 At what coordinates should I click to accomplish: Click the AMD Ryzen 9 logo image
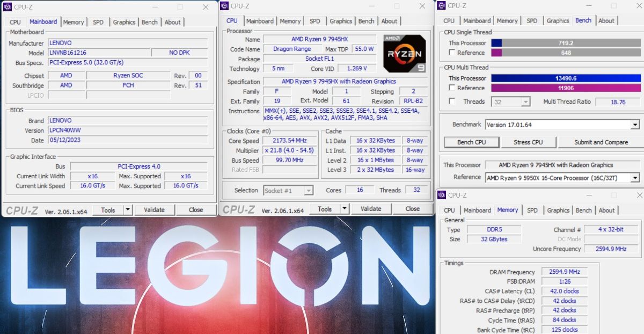click(x=405, y=54)
